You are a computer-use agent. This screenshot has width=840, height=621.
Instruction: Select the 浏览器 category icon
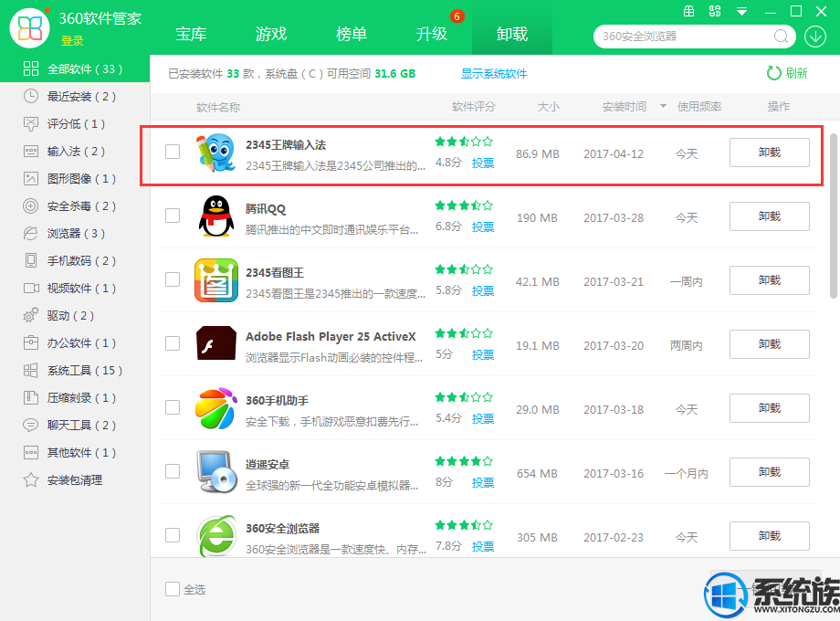[31, 233]
